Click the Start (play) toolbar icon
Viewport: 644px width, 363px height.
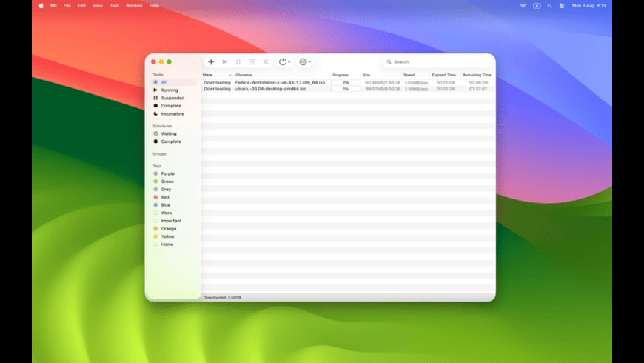click(x=225, y=61)
